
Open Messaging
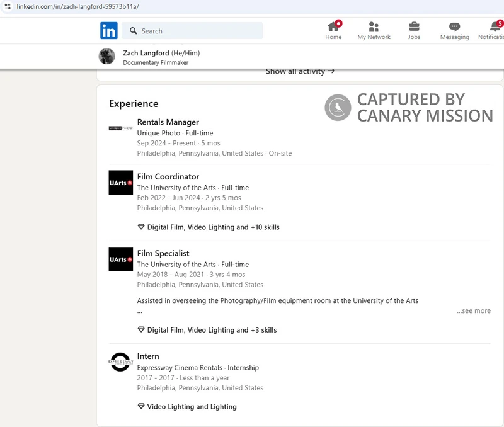click(x=454, y=30)
